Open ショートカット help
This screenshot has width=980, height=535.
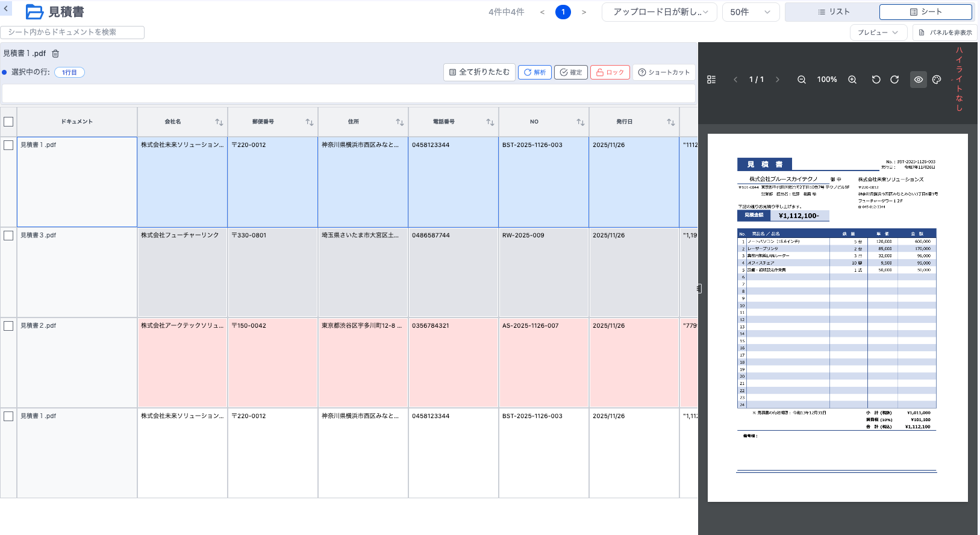point(664,72)
